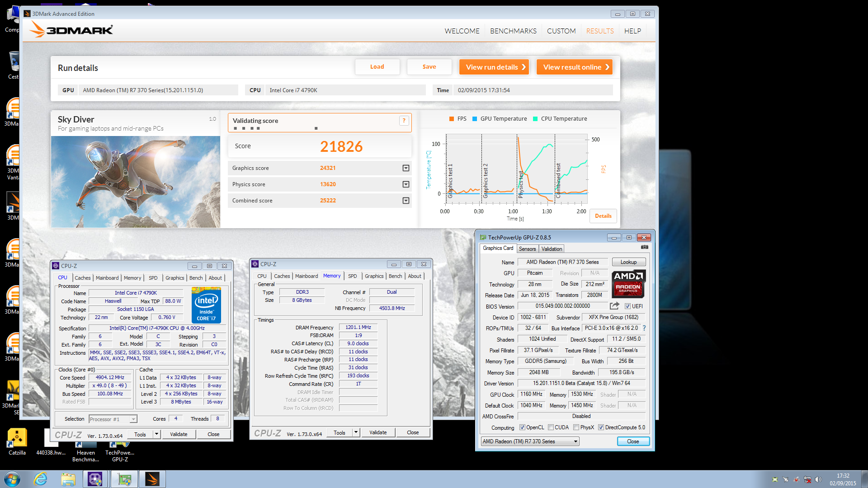Click the Intel Core i7 logo in CPU-Z
The height and width of the screenshot is (488, 868).
pos(206,305)
